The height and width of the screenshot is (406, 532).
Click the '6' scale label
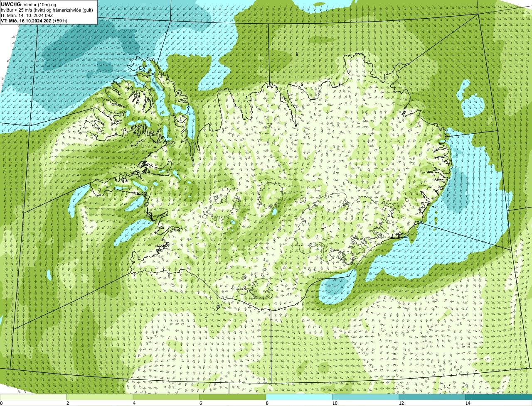point(200,403)
